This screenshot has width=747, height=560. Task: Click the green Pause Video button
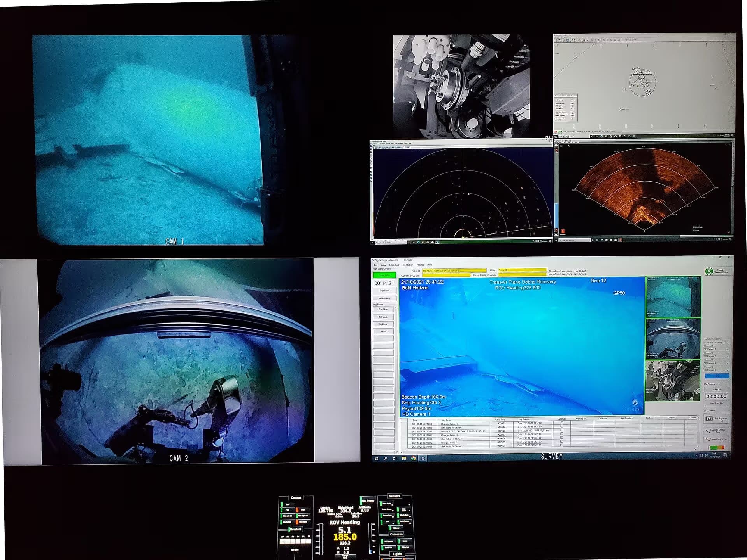pyautogui.click(x=384, y=275)
